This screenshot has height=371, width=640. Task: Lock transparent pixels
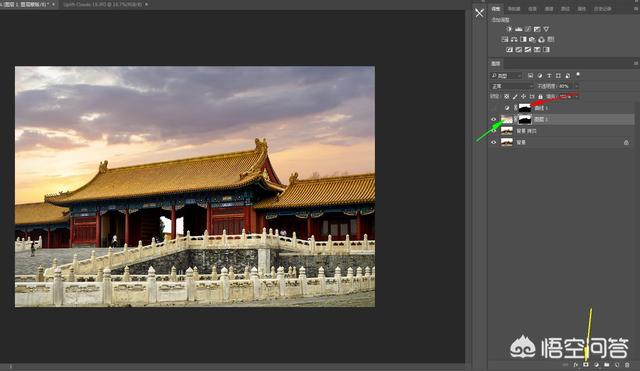(x=507, y=96)
